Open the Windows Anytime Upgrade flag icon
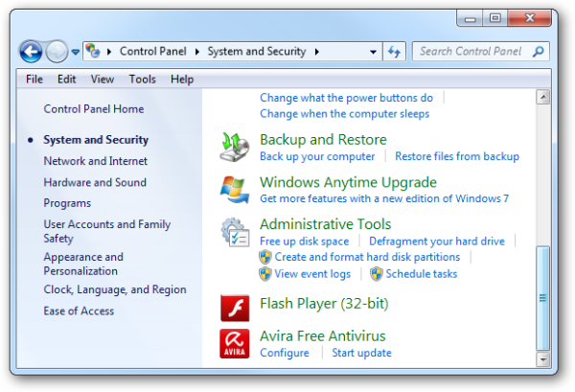 236,190
